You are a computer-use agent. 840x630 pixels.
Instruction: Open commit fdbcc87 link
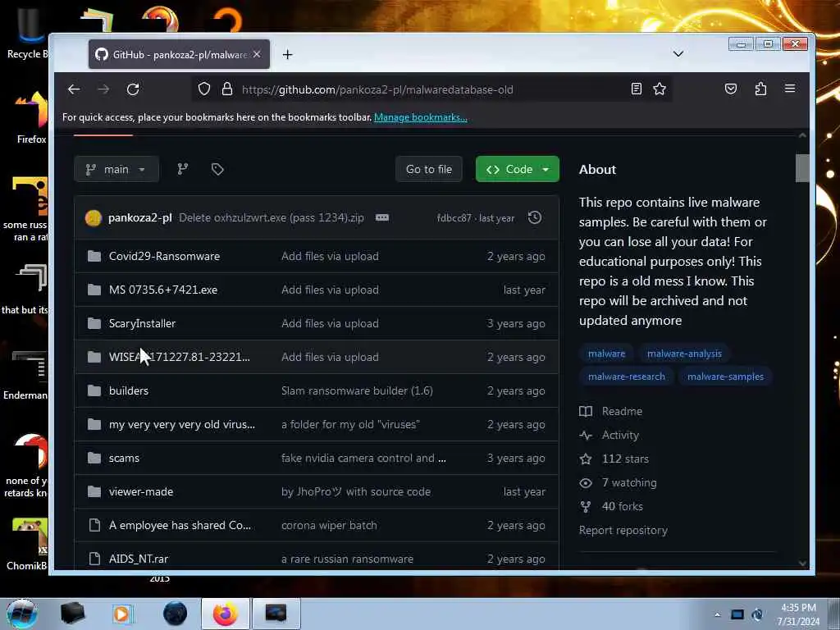454,218
